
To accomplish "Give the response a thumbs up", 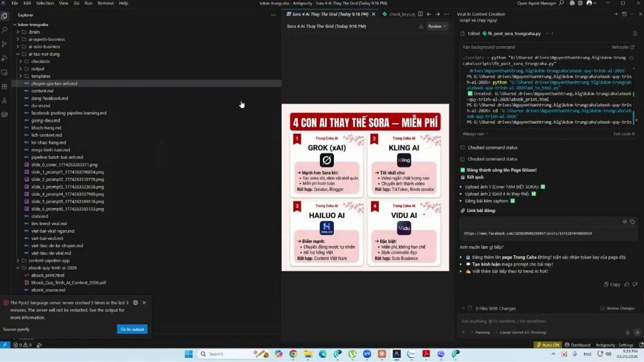I will [626, 284].
